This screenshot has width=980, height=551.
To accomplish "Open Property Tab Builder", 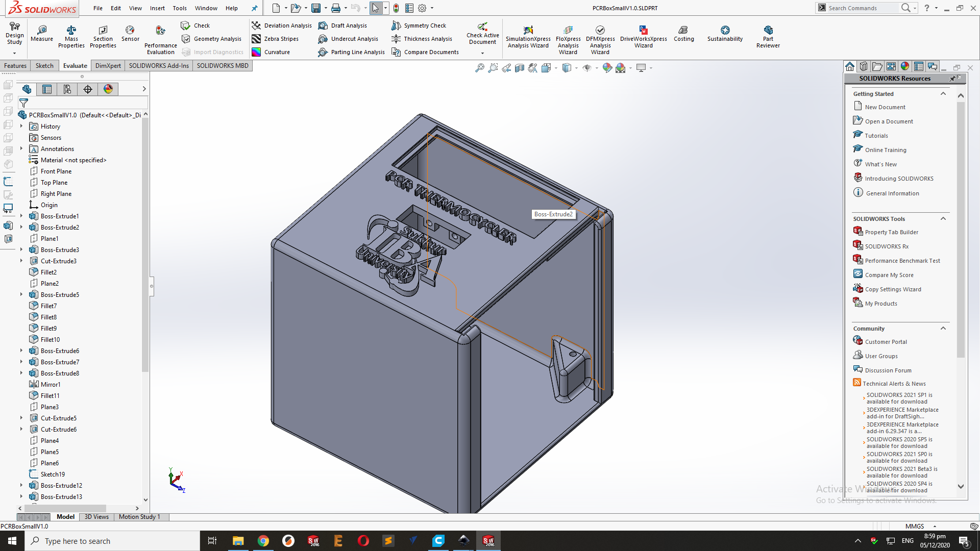I will point(891,232).
